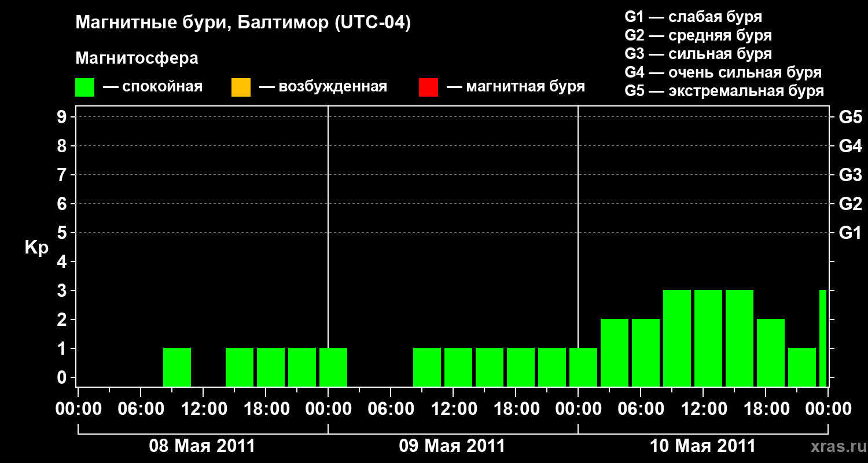Select the '— магнитная буря' legend label

pyautogui.click(x=516, y=87)
